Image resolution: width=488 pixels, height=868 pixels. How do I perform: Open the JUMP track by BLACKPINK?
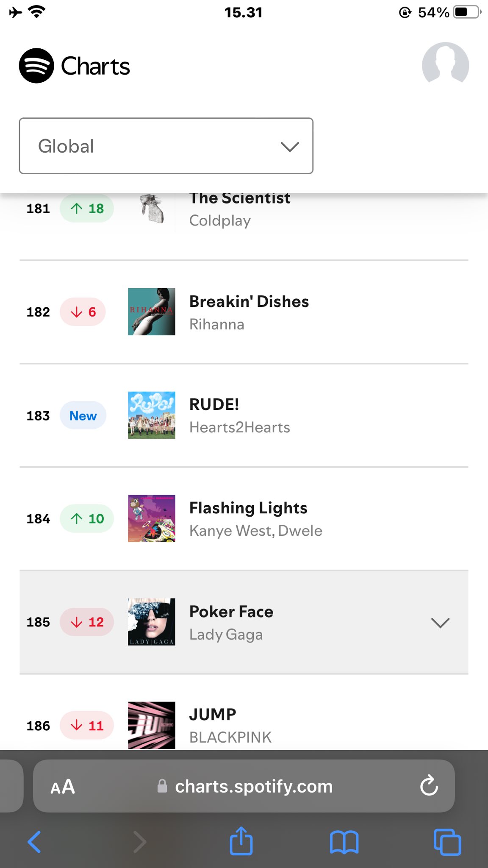point(213,715)
